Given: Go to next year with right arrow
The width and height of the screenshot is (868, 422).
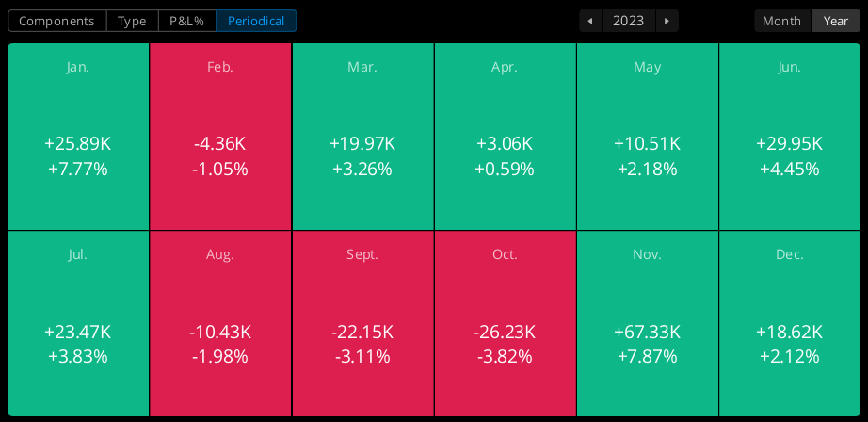Looking at the screenshot, I should click(667, 21).
